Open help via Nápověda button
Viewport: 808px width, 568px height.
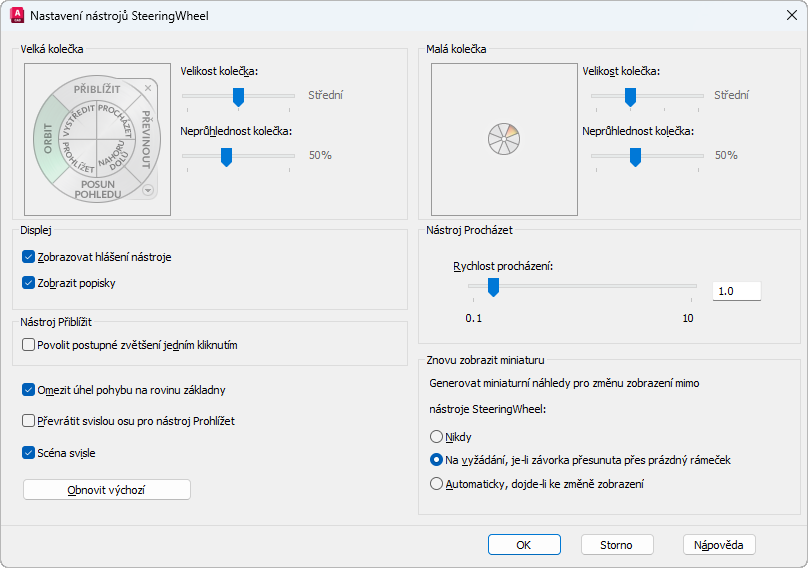click(x=719, y=545)
